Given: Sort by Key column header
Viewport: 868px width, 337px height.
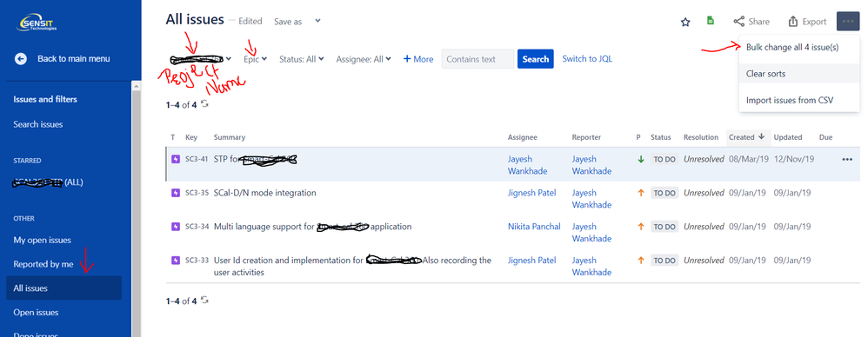Looking at the screenshot, I should coord(191,137).
